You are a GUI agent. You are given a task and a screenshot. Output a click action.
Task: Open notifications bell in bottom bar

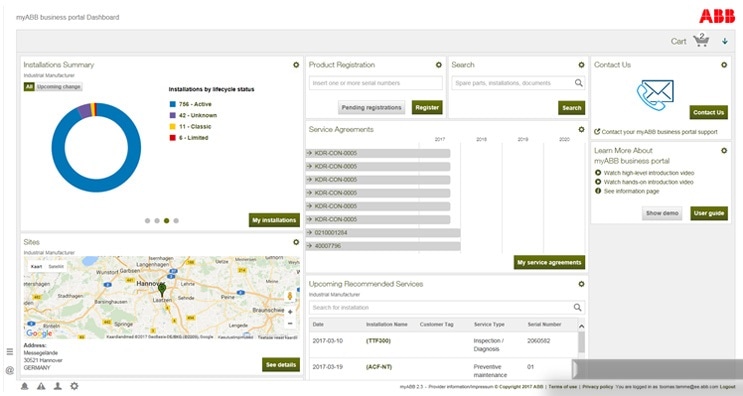click(x=25, y=386)
